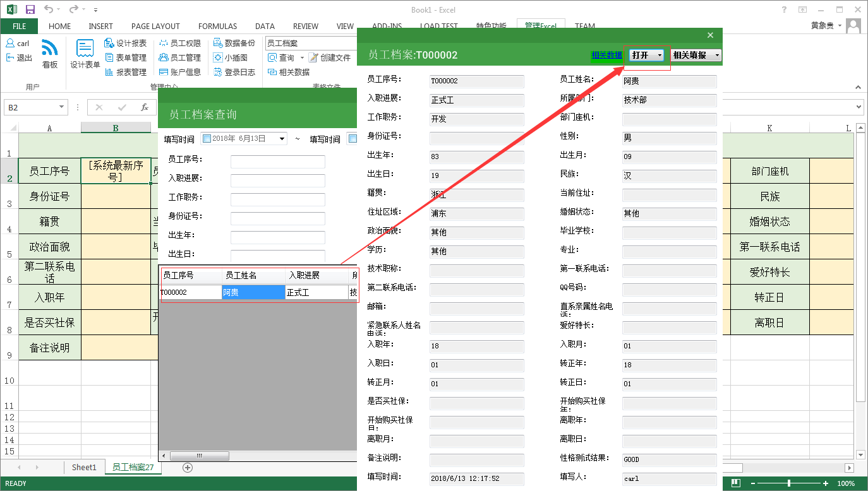Add a new sheet with plus icon

pyautogui.click(x=187, y=468)
